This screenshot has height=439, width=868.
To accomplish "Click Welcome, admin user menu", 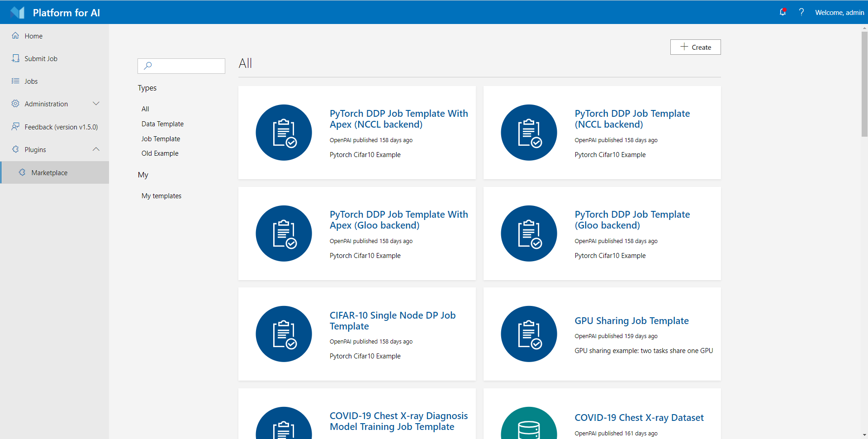I will 839,13.
